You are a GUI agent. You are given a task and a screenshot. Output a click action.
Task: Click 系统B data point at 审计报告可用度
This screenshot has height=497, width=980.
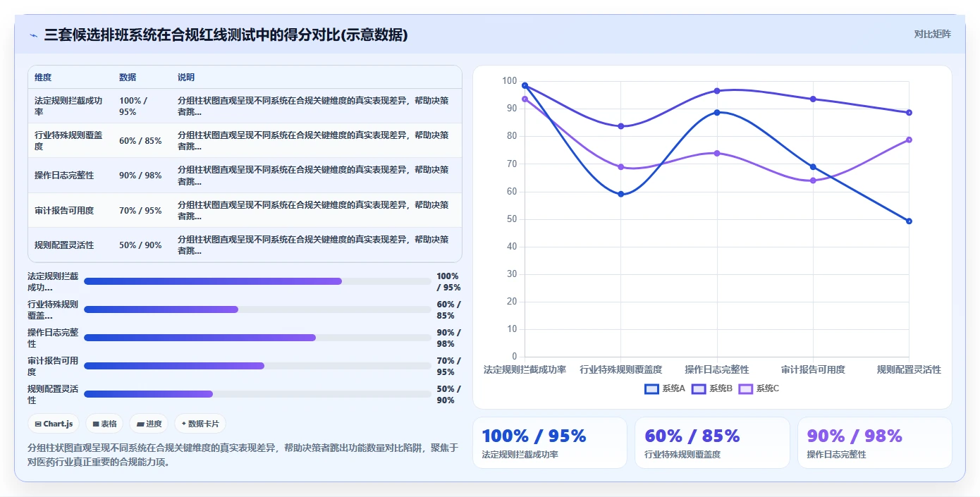[x=813, y=99]
